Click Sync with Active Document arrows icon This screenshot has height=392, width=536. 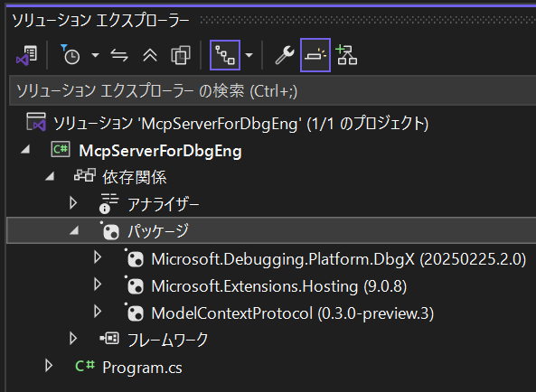(119, 55)
